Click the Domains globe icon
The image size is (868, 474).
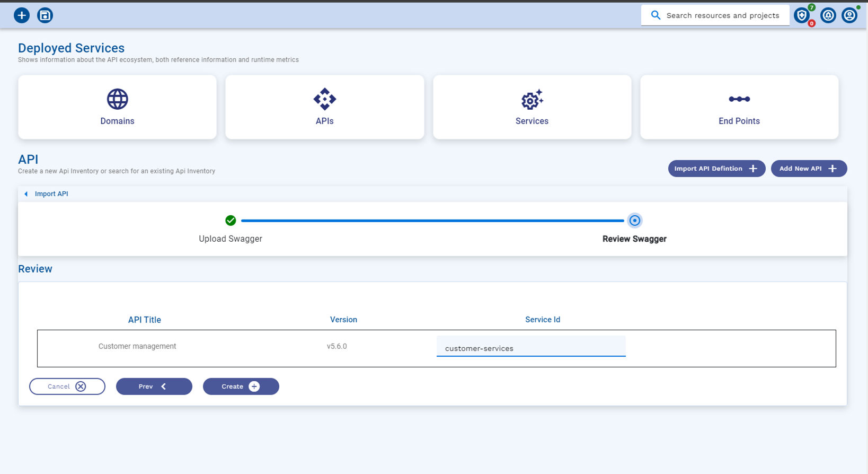(x=117, y=99)
